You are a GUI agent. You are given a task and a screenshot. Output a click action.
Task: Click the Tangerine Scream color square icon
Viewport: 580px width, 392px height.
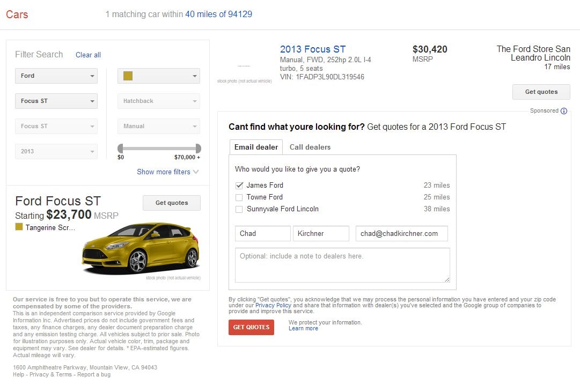19,227
